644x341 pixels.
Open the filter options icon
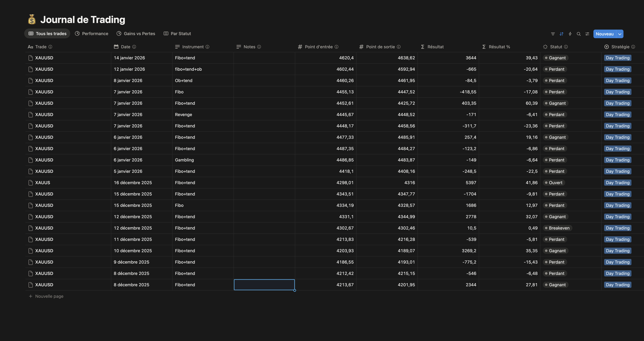pos(553,34)
